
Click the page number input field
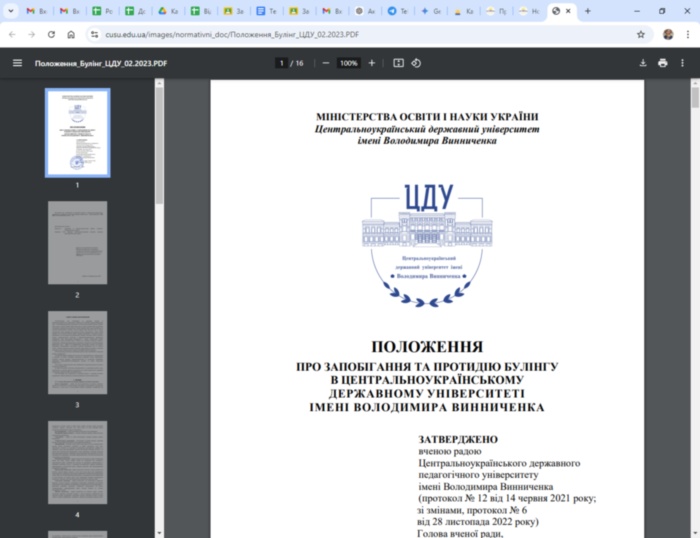(x=282, y=63)
